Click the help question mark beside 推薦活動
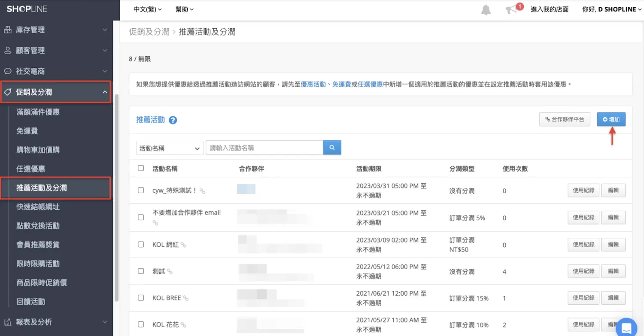This screenshot has width=644, height=336. tap(173, 120)
